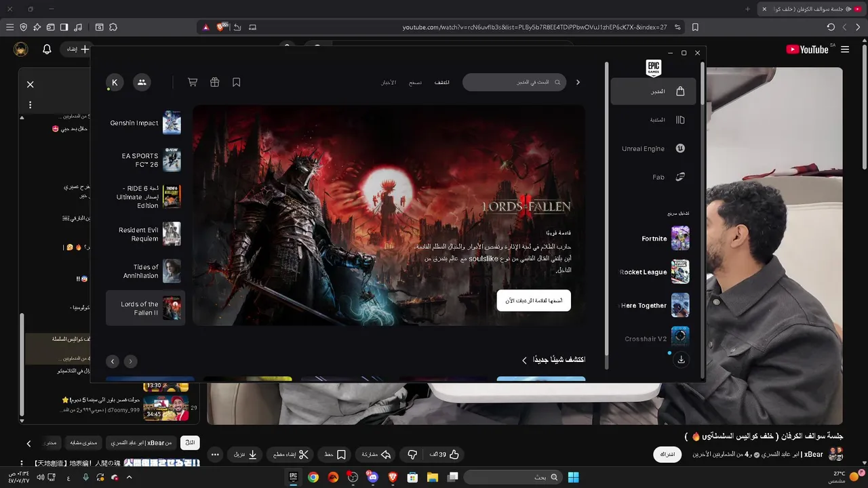The image size is (868, 488).
Task: Open Brave extensions puzzle icon
Action: [113, 27]
